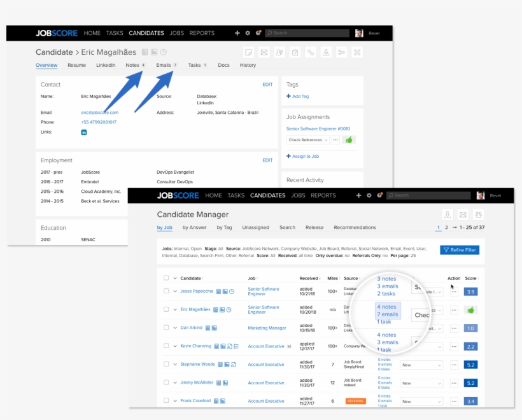Expand the Jesse Papocchia row chevron
Screen dimensions: 522x420
(x=175, y=291)
